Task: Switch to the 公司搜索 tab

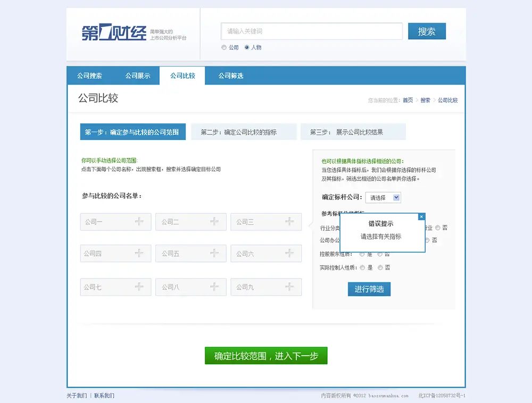Action: pos(89,76)
